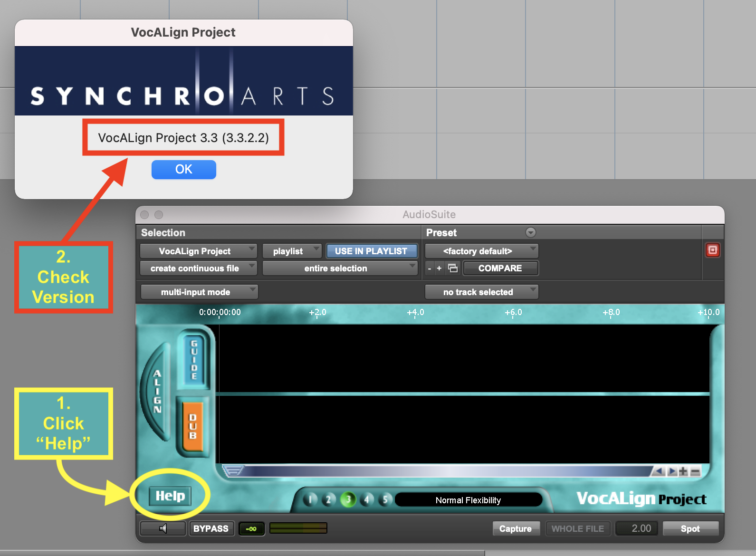
Task: Click the Capture button
Action: click(516, 528)
